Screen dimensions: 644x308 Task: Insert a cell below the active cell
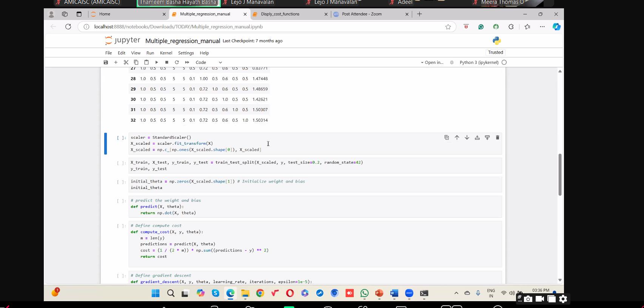487,138
